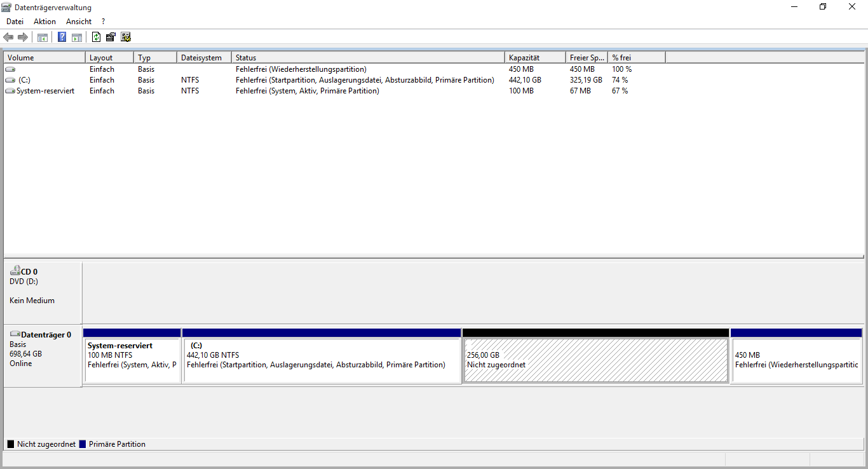The width and height of the screenshot is (868, 469).
Task: Select the 450 MB recovery partition block
Action: point(796,360)
